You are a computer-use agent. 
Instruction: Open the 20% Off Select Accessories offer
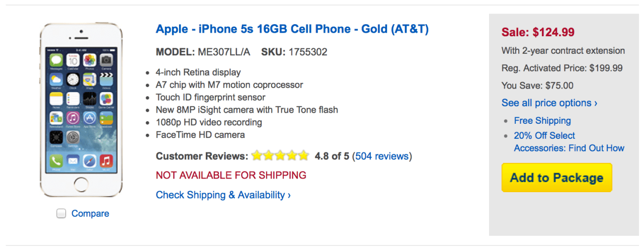[569, 142]
